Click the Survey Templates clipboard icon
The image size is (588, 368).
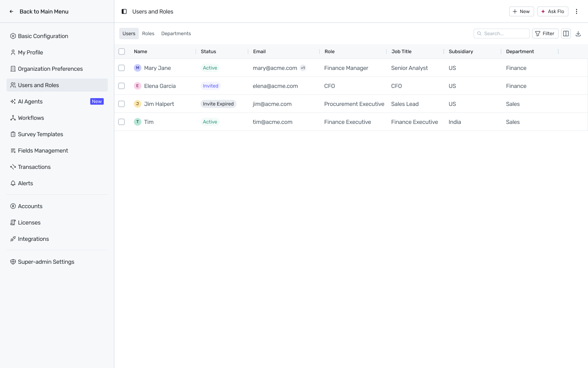pyautogui.click(x=13, y=134)
